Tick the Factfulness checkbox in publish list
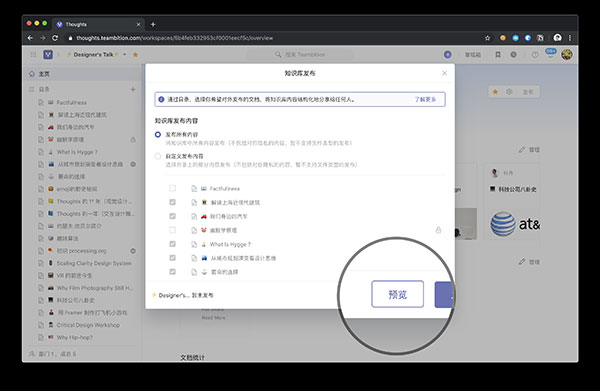Image resolution: width=600 pixels, height=391 pixels. 173,188
